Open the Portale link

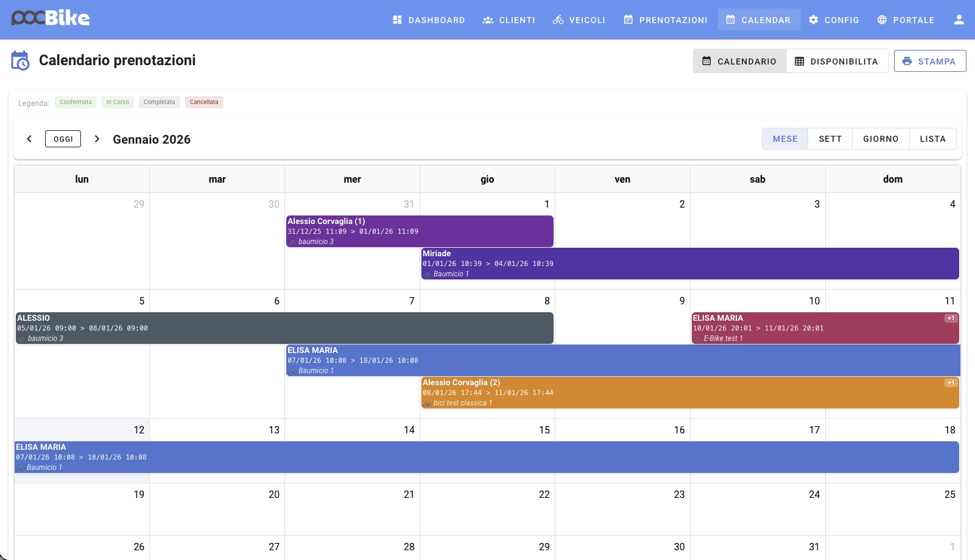(906, 20)
